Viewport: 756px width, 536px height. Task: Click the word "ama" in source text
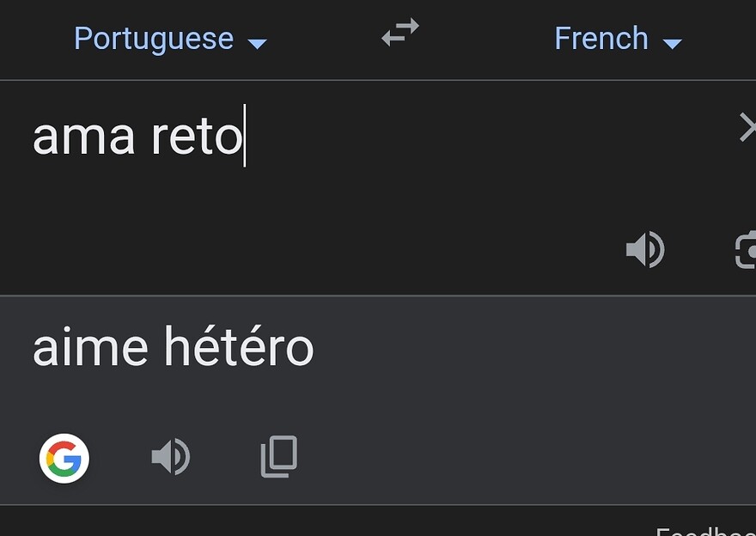pyautogui.click(x=83, y=137)
